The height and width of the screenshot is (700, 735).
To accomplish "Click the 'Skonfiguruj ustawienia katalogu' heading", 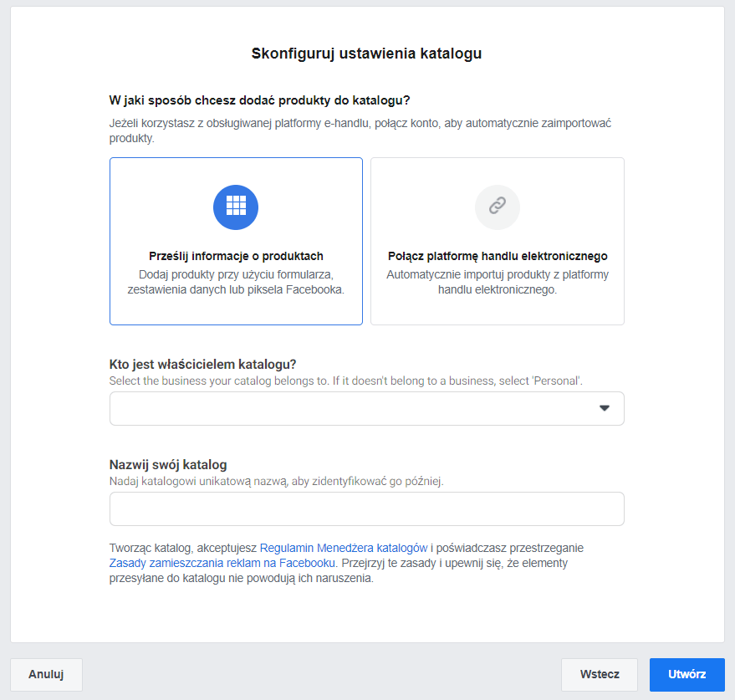I will (x=366, y=54).
